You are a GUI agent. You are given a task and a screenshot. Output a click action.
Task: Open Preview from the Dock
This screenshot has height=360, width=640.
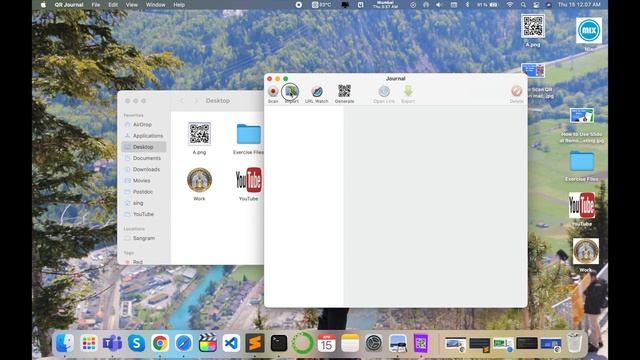point(397,343)
